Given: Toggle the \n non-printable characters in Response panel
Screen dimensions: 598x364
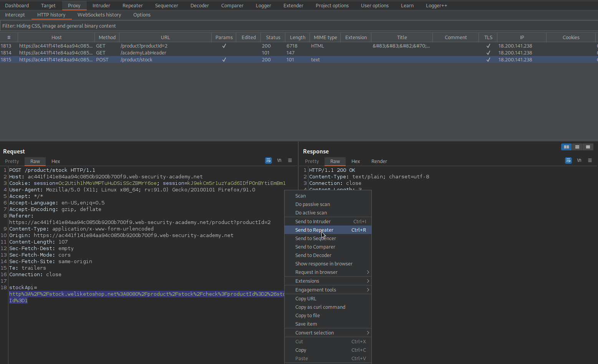Looking at the screenshot, I should (x=579, y=160).
